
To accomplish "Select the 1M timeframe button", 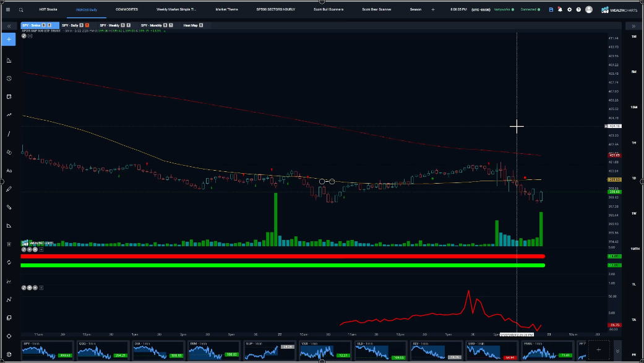I will click(633, 36).
